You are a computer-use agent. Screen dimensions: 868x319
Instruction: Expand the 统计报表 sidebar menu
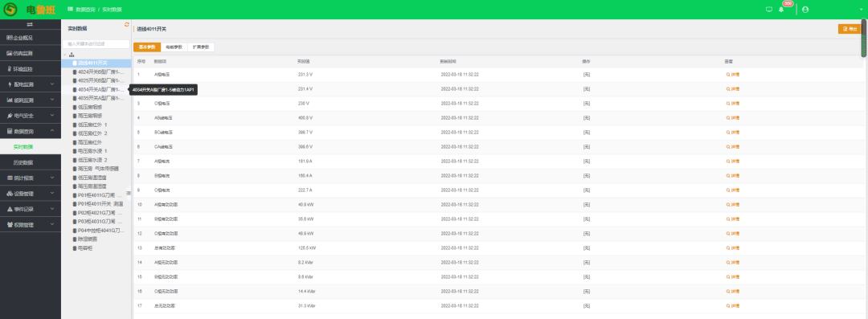[x=31, y=178]
